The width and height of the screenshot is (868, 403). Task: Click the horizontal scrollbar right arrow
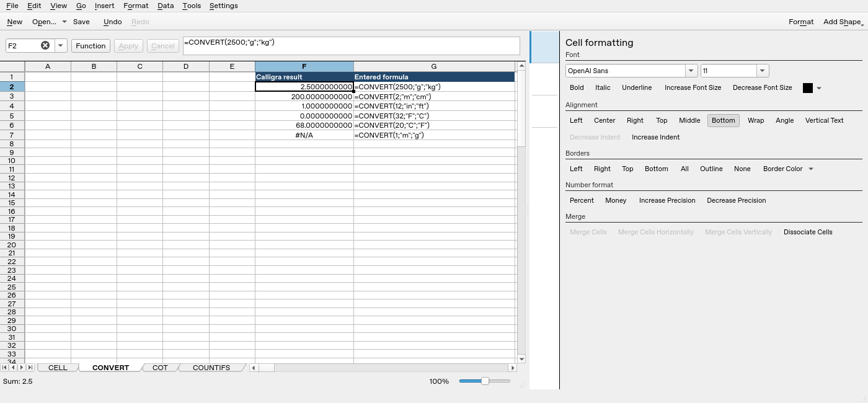click(512, 368)
